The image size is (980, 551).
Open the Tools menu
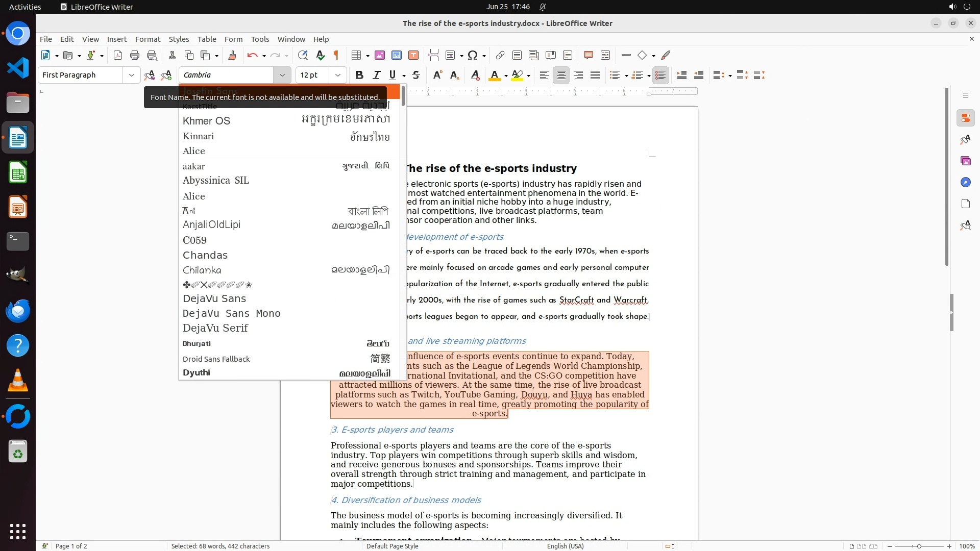[260, 39]
